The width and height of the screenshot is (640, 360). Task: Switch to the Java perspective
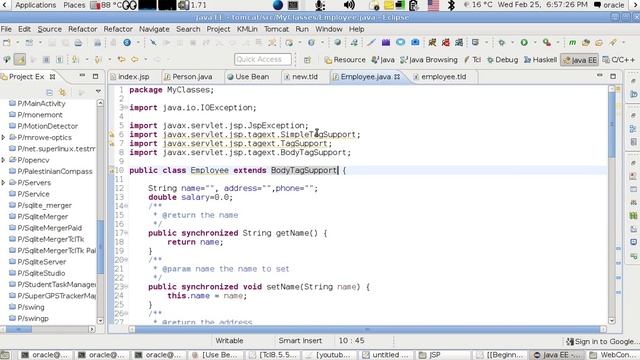pyautogui.click(x=383, y=60)
